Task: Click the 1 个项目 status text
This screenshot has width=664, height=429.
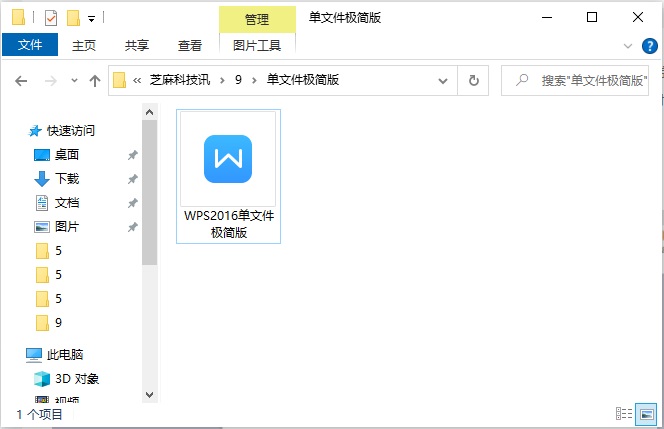Action: (39, 414)
